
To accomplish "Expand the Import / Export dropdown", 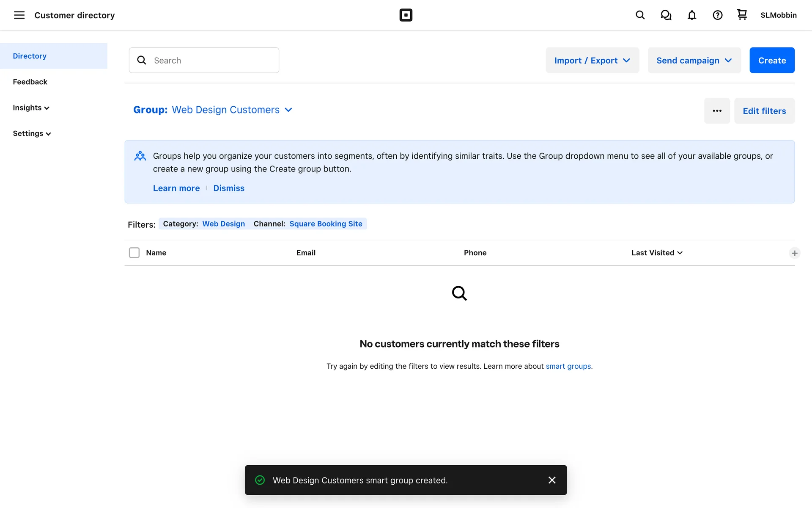I will coord(592,61).
